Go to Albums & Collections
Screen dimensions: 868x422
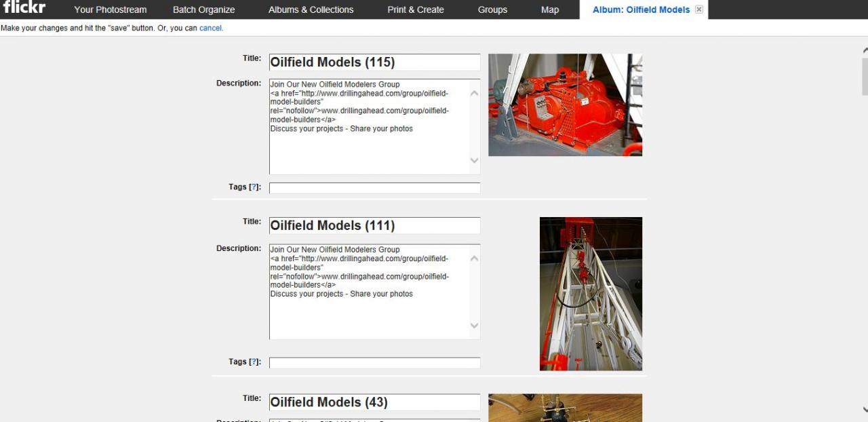311,9
